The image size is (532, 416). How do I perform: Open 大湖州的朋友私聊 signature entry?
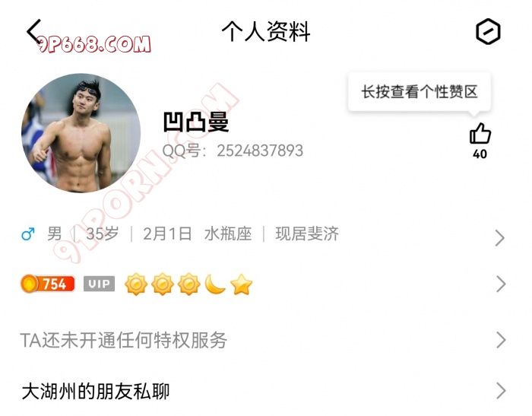95,392
